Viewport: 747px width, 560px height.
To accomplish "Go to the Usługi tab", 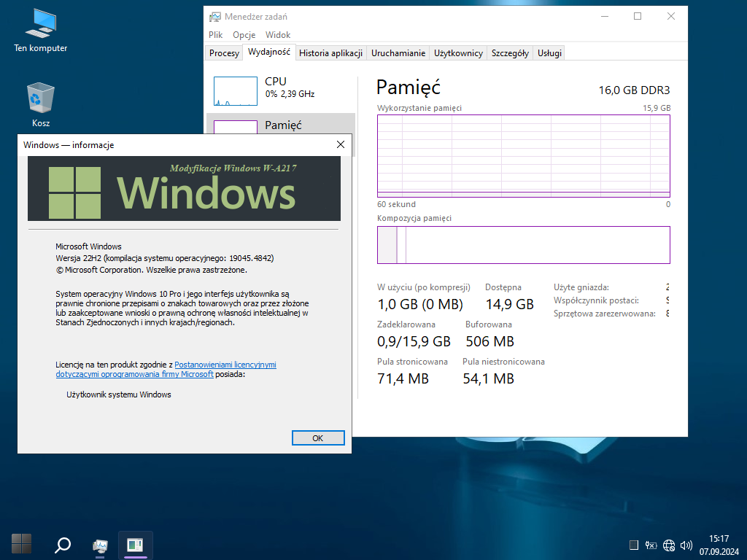I will pyautogui.click(x=549, y=53).
